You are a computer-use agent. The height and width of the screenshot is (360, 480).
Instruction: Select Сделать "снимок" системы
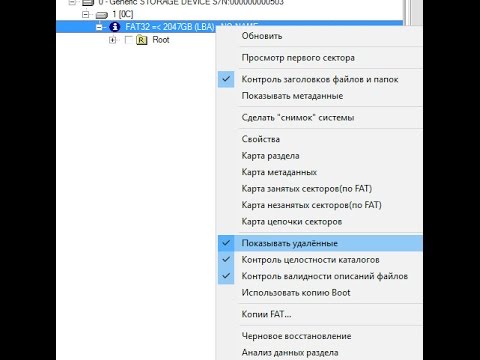click(320, 118)
